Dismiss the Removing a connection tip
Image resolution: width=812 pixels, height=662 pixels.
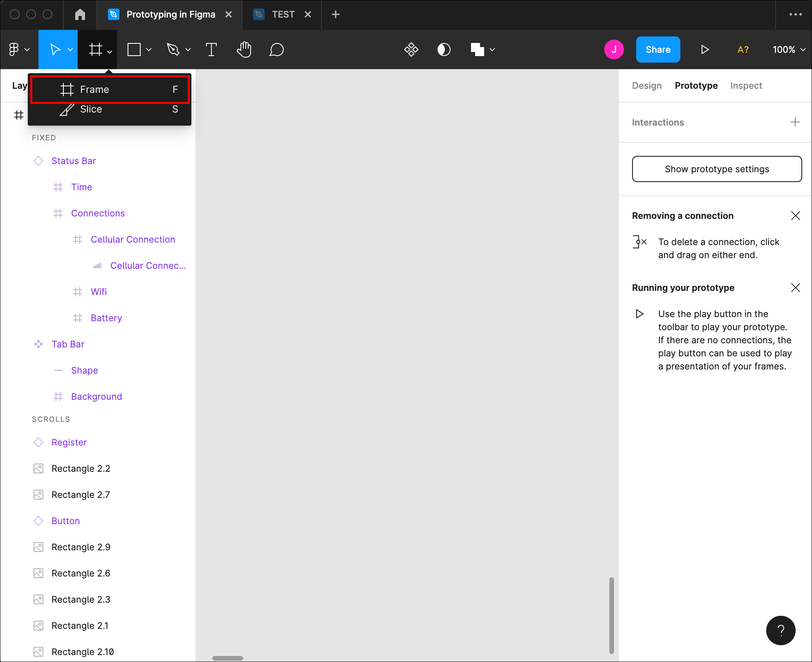coord(795,216)
